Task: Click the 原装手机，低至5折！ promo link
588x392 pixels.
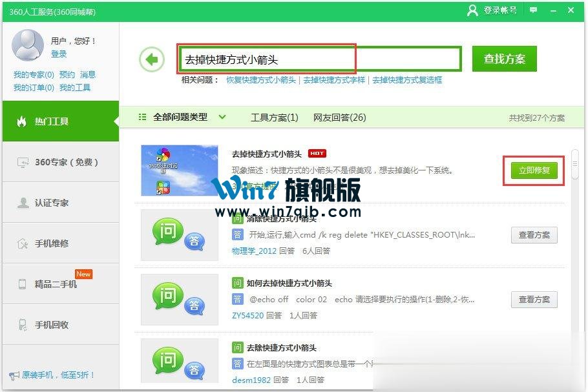Action: click(58, 375)
